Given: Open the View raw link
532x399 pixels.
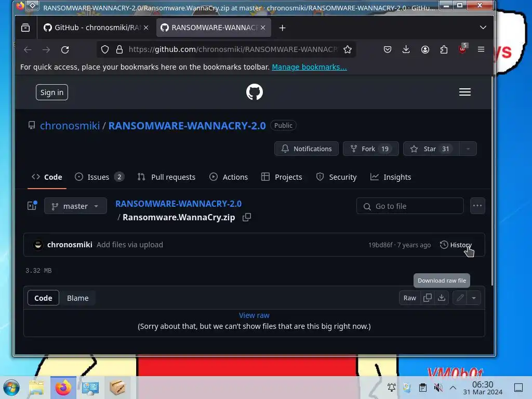Looking at the screenshot, I should click(254, 315).
